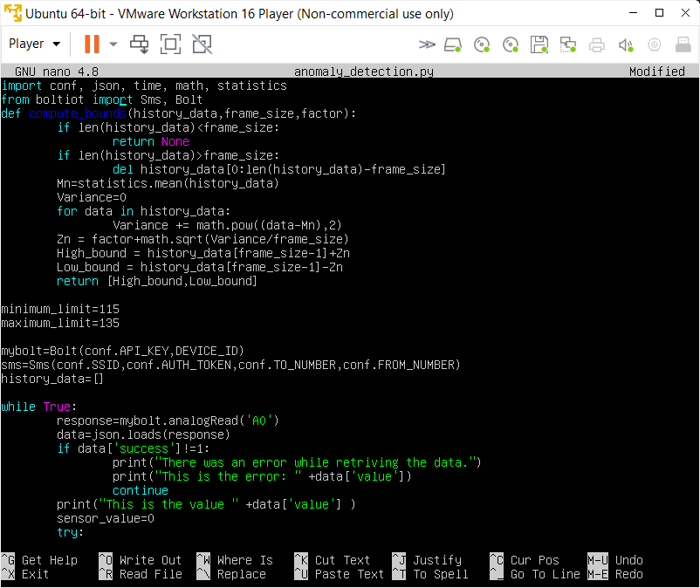This screenshot has width=700, height=588.
Task: Click the '^R Read File' shortcut label
Action: coord(141,574)
